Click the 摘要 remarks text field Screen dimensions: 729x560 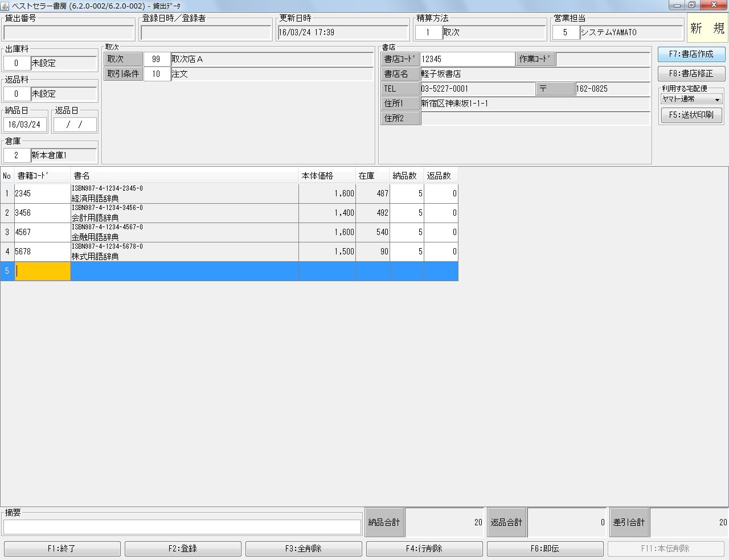tap(182, 527)
